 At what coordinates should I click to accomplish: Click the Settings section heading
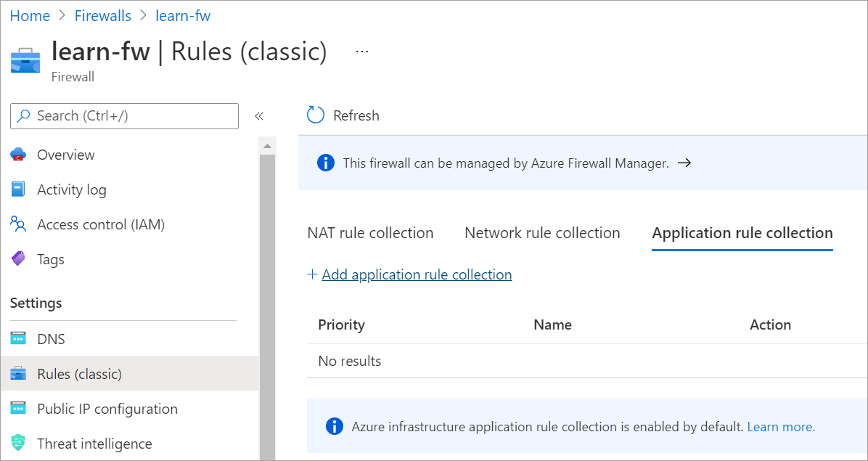click(x=36, y=303)
